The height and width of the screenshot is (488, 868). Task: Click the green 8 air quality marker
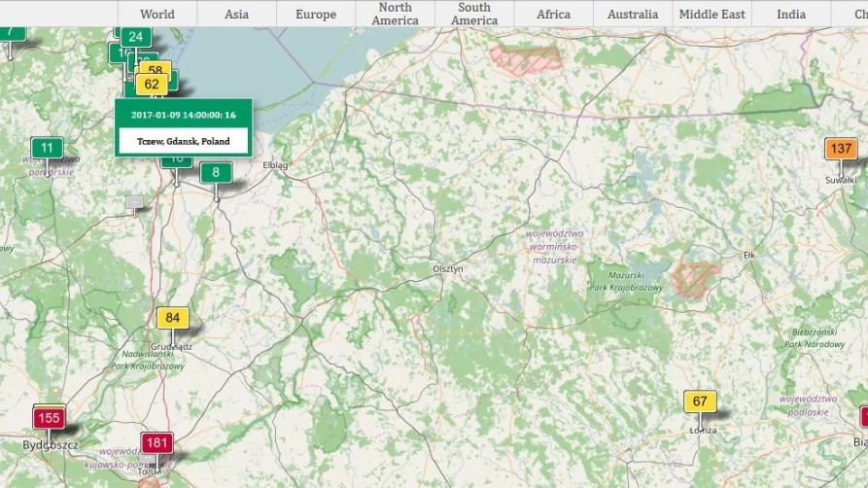coord(216,173)
